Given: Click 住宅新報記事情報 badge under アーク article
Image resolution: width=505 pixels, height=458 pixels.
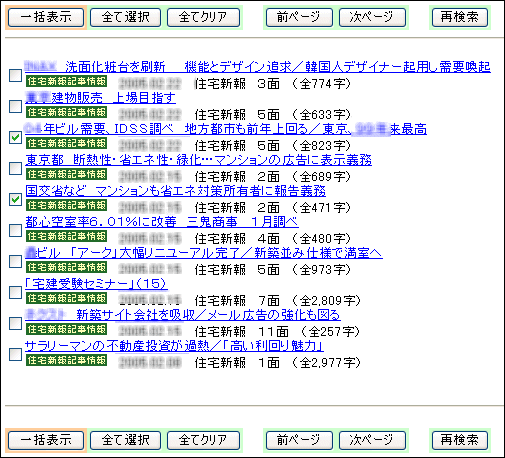Looking at the screenshot, I should click(x=66, y=267).
